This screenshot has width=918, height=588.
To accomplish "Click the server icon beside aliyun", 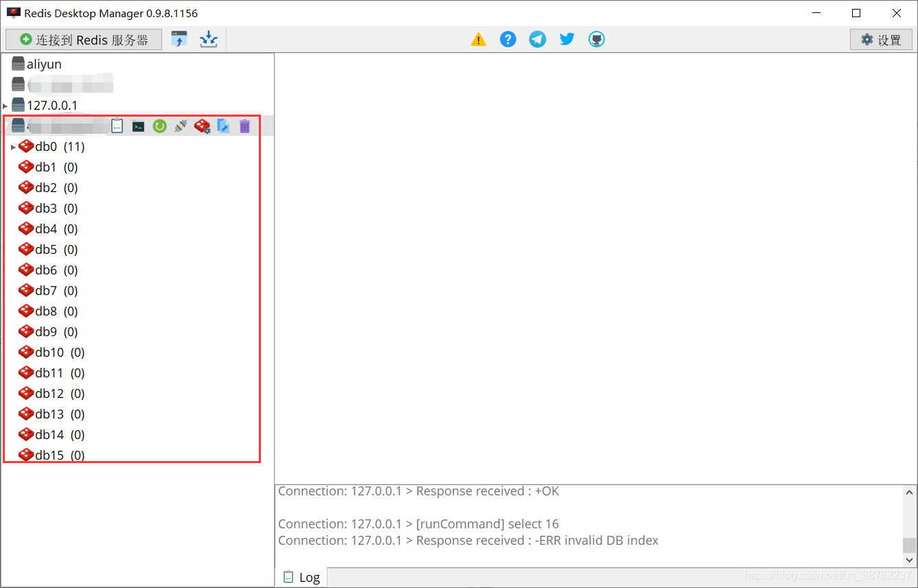I will [19, 64].
